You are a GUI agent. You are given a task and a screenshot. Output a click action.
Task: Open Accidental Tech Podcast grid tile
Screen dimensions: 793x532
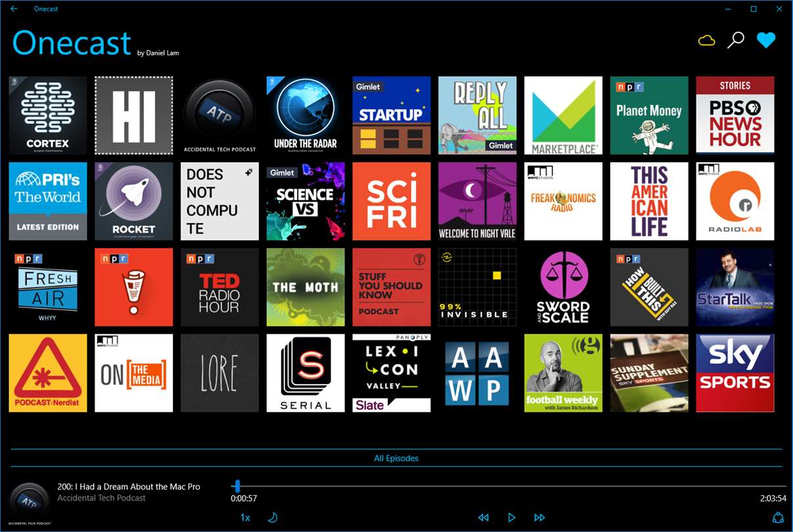220,116
